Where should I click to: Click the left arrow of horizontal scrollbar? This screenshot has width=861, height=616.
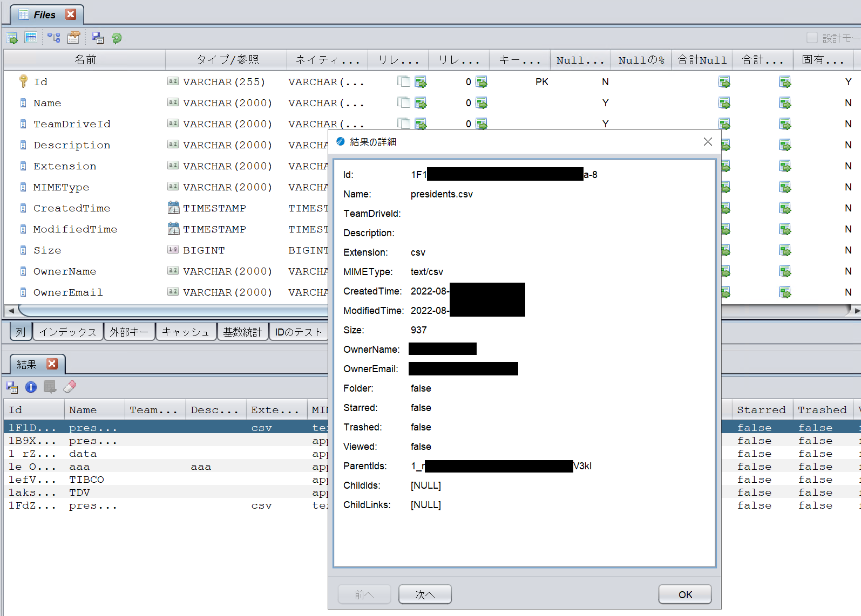(x=11, y=311)
